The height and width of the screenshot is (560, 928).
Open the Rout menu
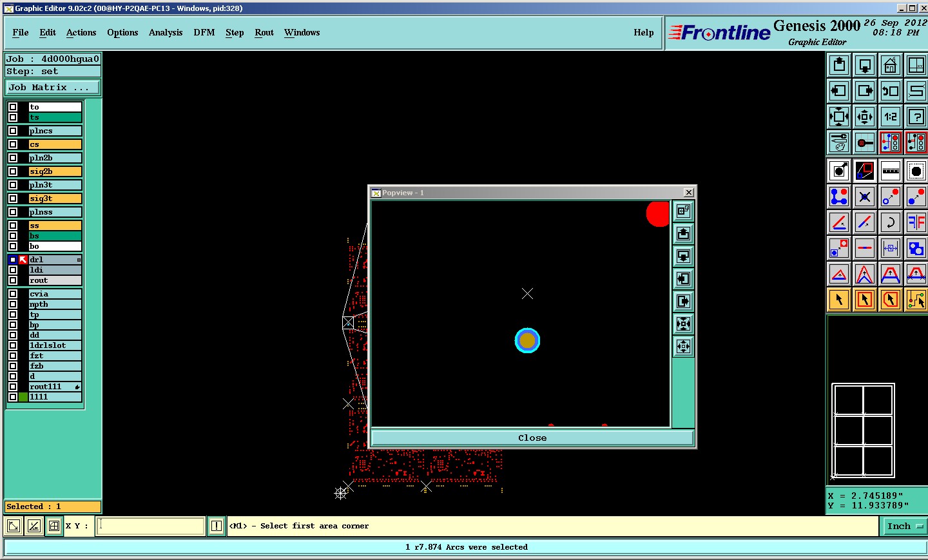(x=264, y=32)
